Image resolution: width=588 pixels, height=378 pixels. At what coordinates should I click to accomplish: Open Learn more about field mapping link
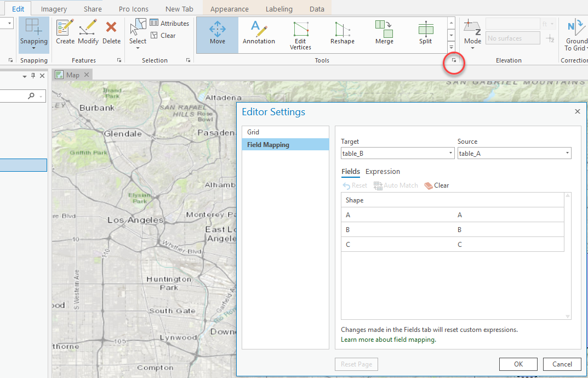[388, 340]
